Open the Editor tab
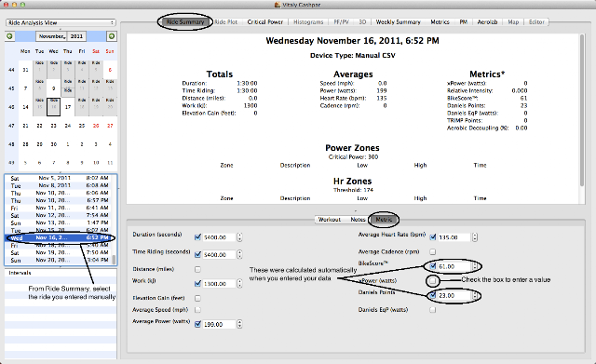The width and height of the screenshot is (596, 364). (x=536, y=22)
